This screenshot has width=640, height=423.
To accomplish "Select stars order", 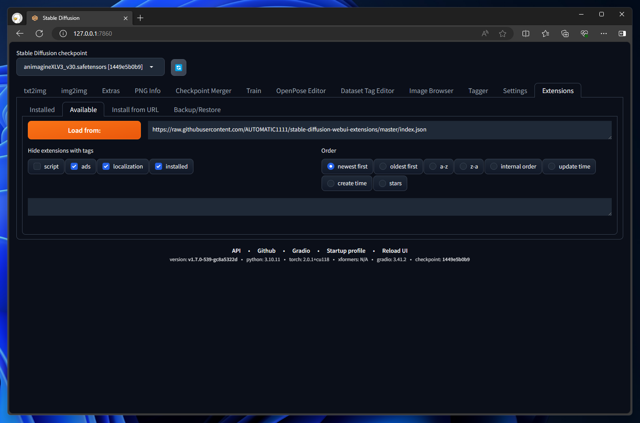I will (x=390, y=183).
